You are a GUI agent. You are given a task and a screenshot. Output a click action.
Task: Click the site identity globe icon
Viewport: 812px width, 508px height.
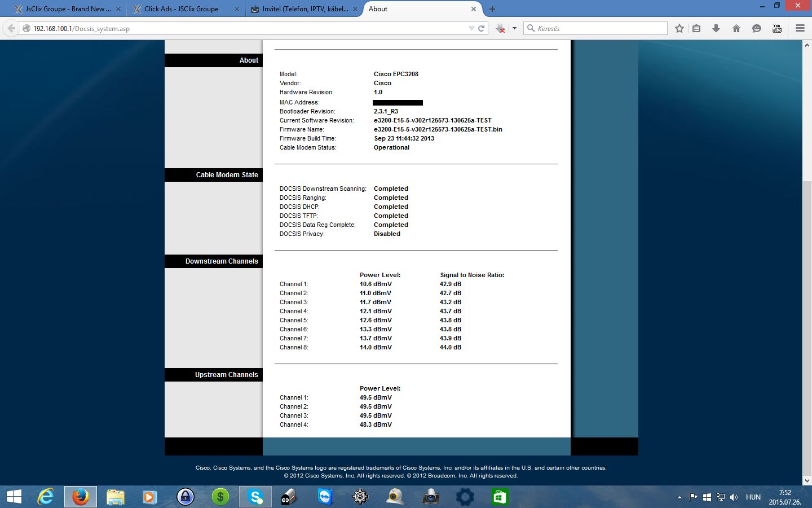[x=27, y=28]
